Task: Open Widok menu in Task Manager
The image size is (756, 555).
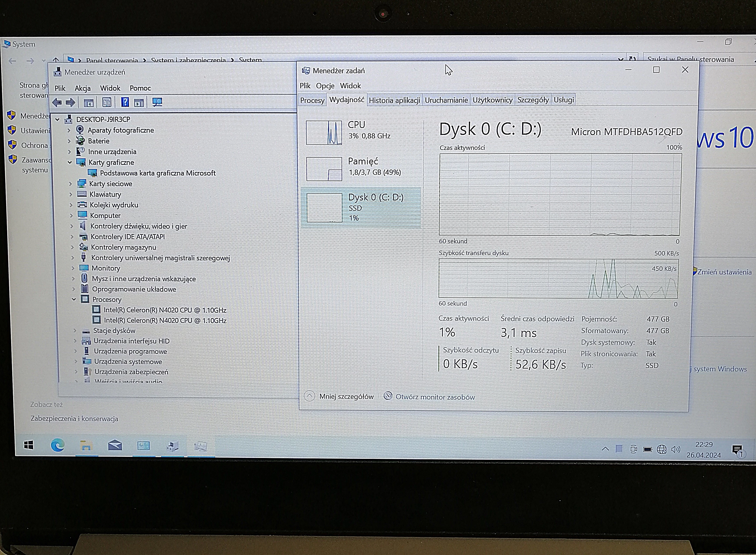Action: click(350, 86)
